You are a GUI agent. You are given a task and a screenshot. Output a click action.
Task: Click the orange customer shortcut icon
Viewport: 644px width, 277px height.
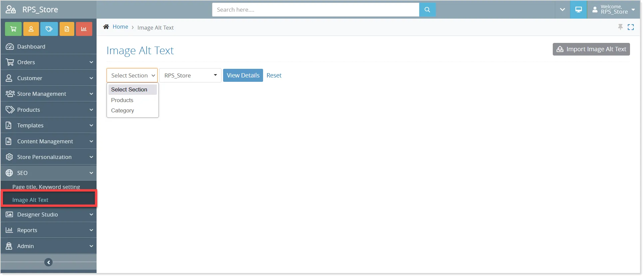coord(31,29)
